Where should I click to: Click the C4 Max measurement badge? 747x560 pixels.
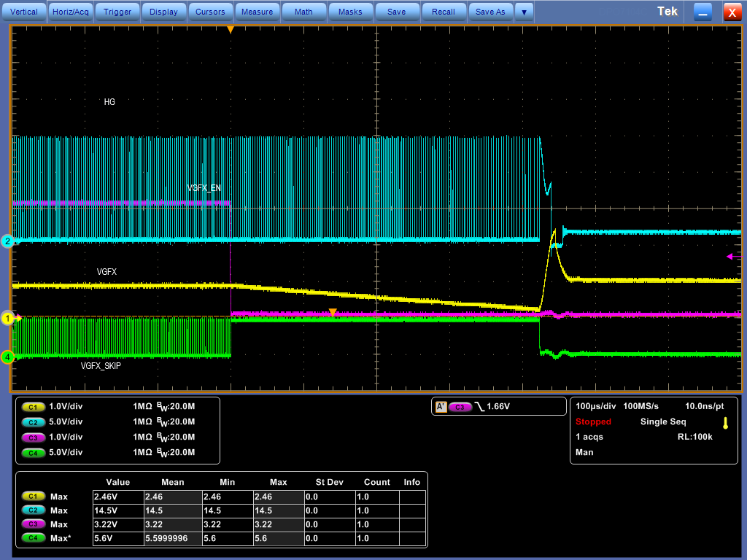click(x=34, y=538)
